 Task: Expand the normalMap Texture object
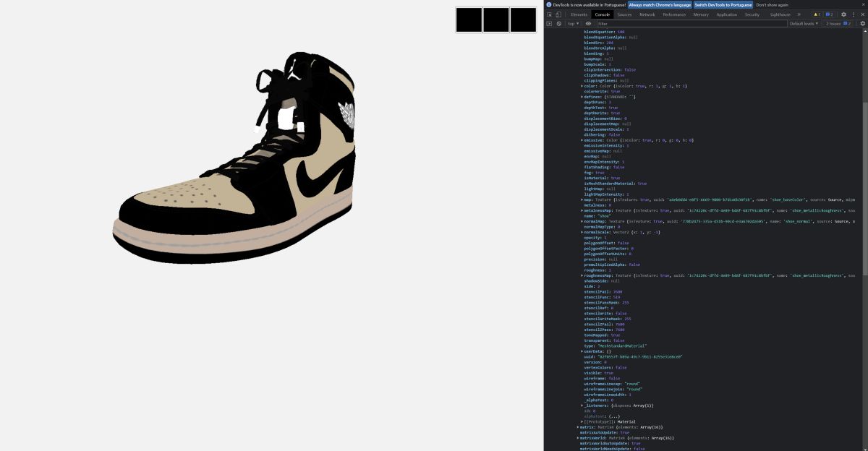click(x=582, y=221)
